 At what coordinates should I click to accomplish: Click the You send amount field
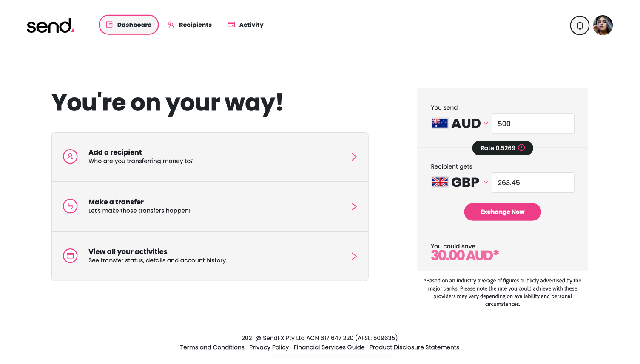(533, 124)
